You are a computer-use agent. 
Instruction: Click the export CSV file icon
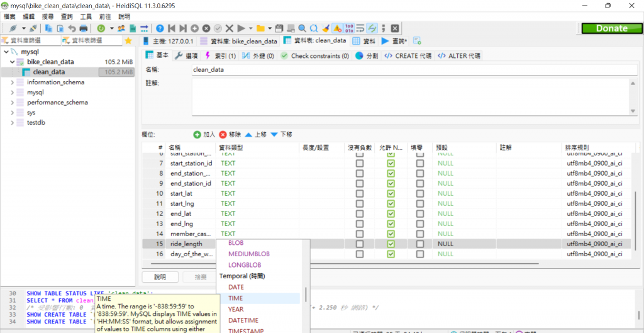[133, 28]
